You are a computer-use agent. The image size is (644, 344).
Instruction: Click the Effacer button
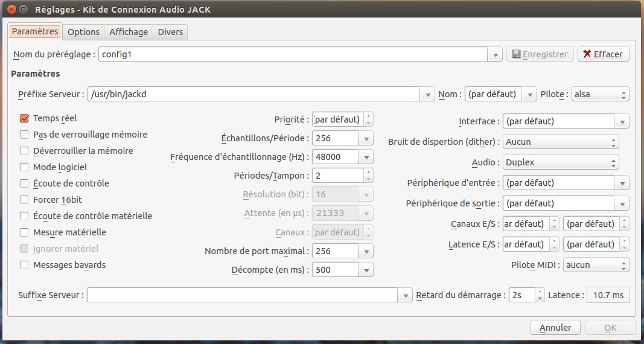click(604, 54)
